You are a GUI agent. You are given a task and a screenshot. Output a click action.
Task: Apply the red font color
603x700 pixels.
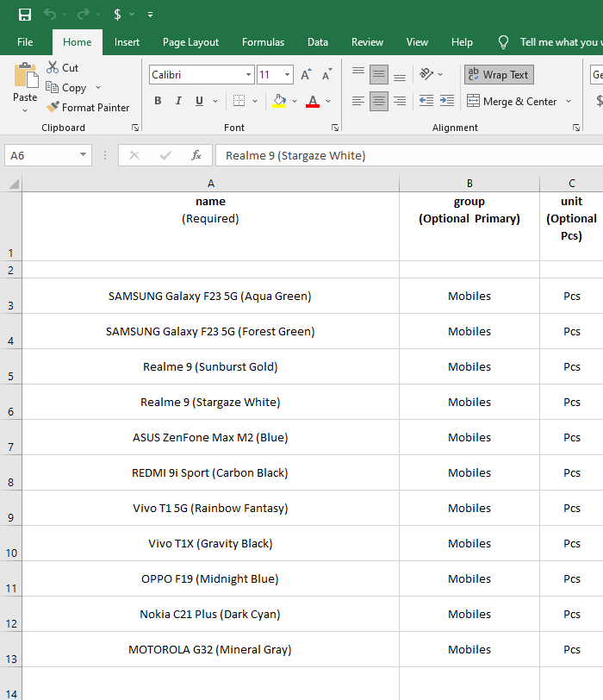click(313, 101)
